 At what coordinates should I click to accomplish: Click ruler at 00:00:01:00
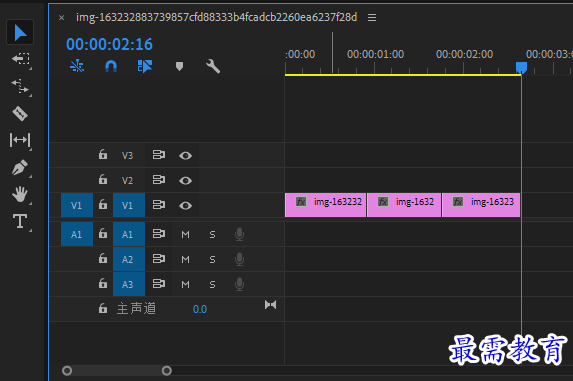(375, 55)
